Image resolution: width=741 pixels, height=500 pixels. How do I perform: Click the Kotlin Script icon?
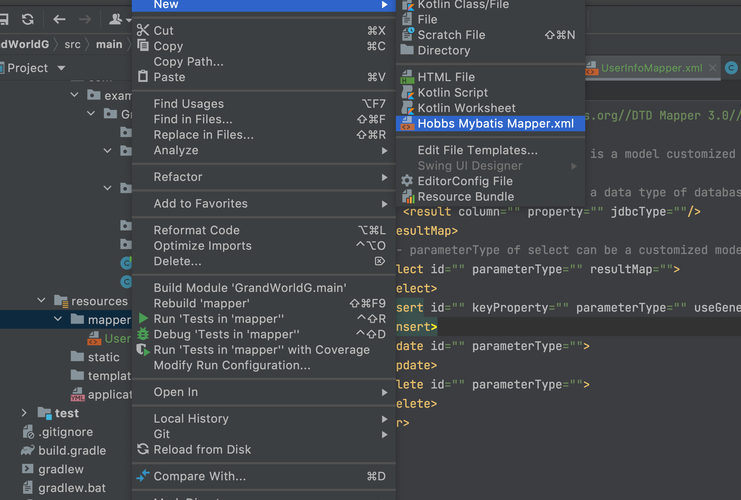point(407,92)
